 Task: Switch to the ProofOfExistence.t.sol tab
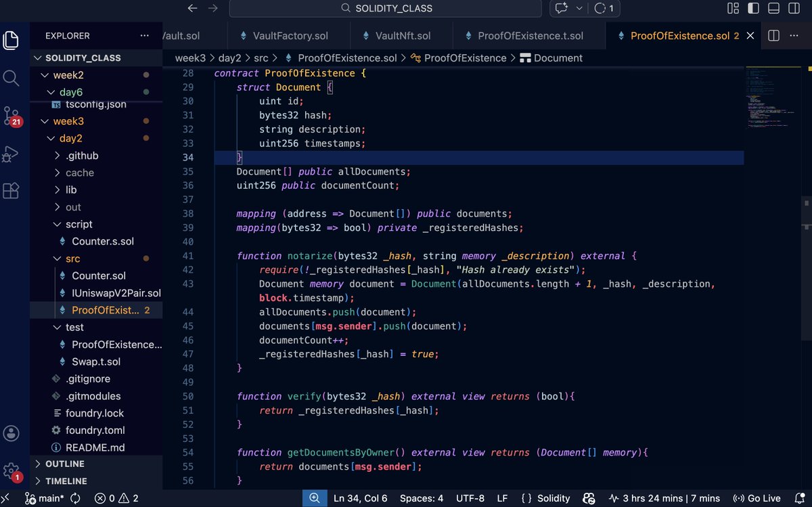point(528,36)
